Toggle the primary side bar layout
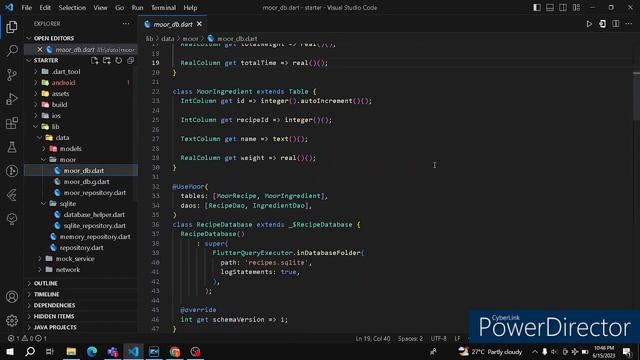 coord(537,7)
